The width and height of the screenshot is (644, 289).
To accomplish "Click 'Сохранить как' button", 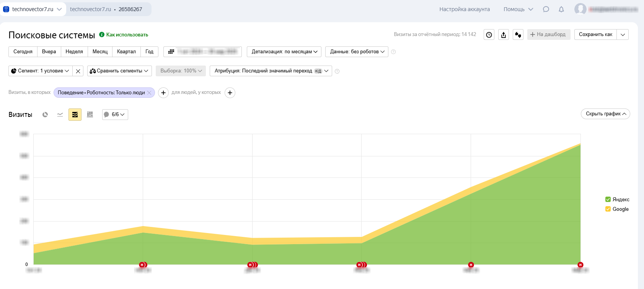I will (595, 34).
